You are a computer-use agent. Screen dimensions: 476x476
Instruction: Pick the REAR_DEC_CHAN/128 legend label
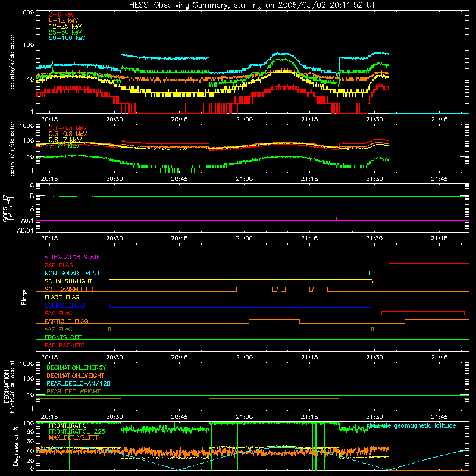click(x=79, y=383)
